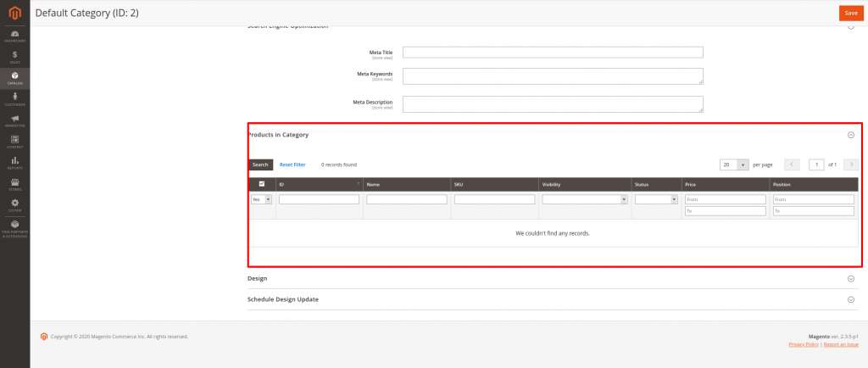
Task: Open the Visibility filter dropdown
Action: [x=585, y=199]
